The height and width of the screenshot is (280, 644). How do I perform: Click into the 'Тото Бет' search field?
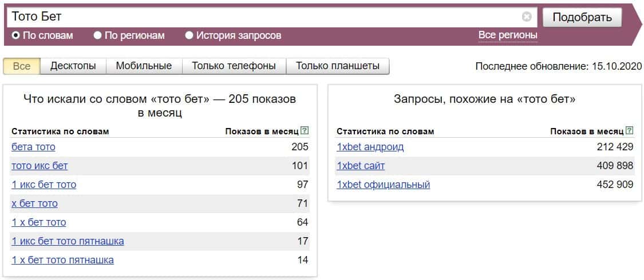click(x=263, y=17)
